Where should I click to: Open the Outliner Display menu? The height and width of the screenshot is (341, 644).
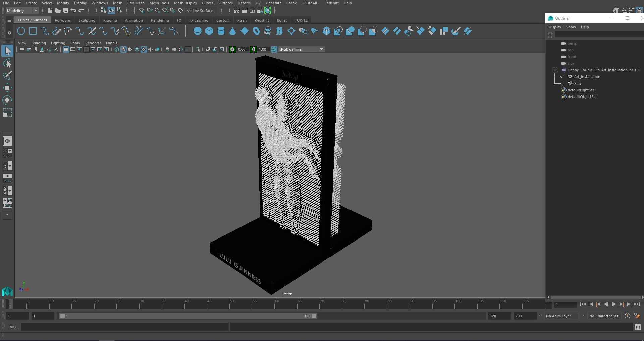click(x=555, y=27)
